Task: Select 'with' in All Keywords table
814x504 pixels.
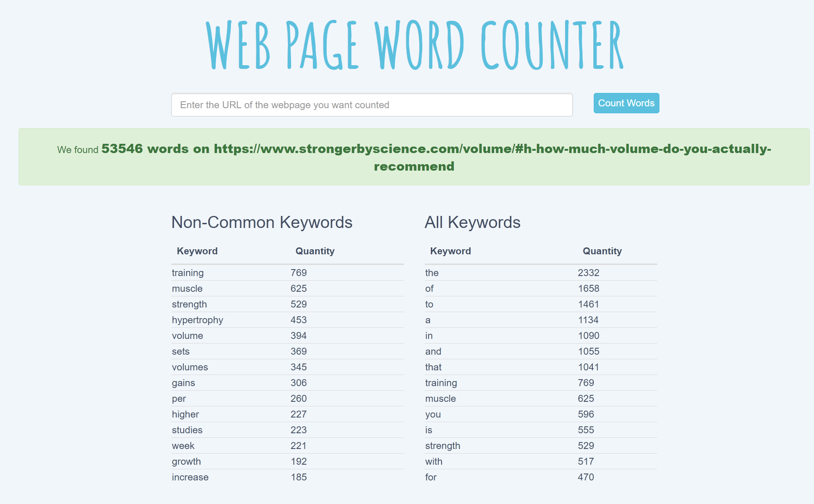Action: coord(434,461)
